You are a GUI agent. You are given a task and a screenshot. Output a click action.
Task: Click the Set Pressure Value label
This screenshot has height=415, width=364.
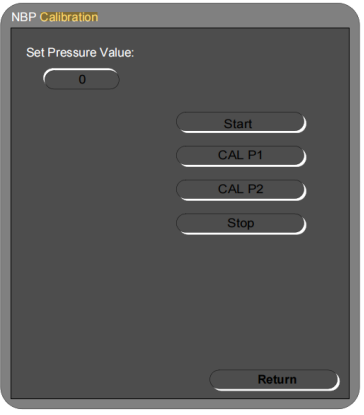(x=80, y=52)
